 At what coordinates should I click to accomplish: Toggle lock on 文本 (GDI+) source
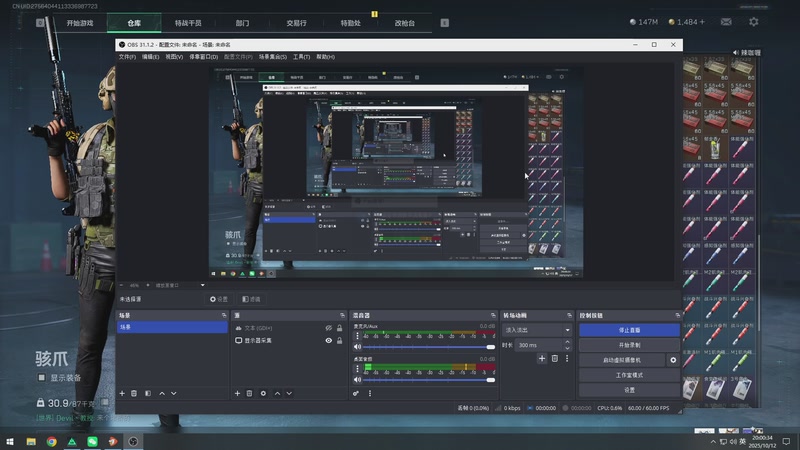[x=339, y=328]
